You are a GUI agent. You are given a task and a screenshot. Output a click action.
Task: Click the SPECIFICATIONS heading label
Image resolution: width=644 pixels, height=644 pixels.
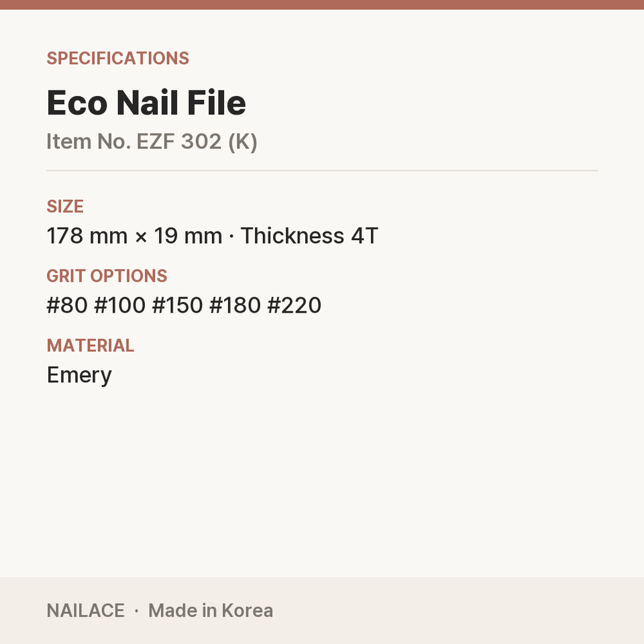click(x=118, y=58)
